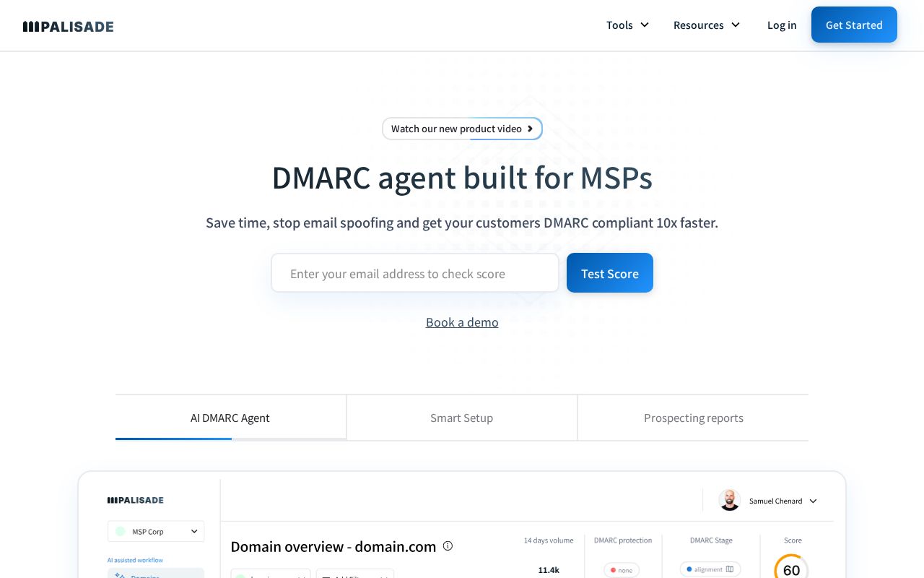This screenshot has width=924, height=578.
Task: Click the Palisade logo in top navigation
Action: 68,26
